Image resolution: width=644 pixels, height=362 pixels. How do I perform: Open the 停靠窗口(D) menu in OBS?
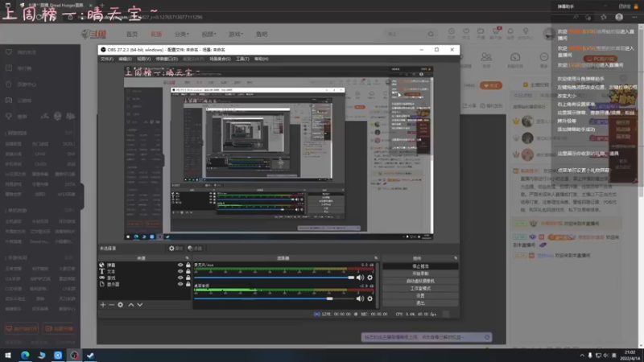pyautogui.click(x=167, y=59)
